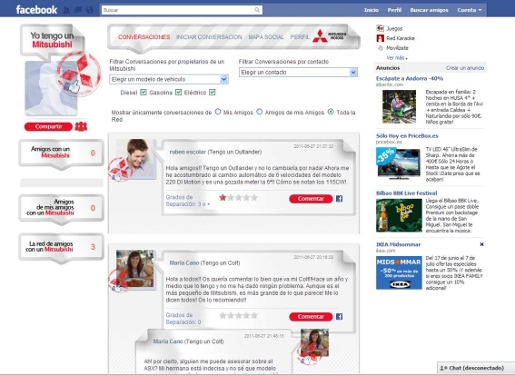515x376 pixels.
Task: Close the IKEA Midsommar ad
Action: [481, 244]
